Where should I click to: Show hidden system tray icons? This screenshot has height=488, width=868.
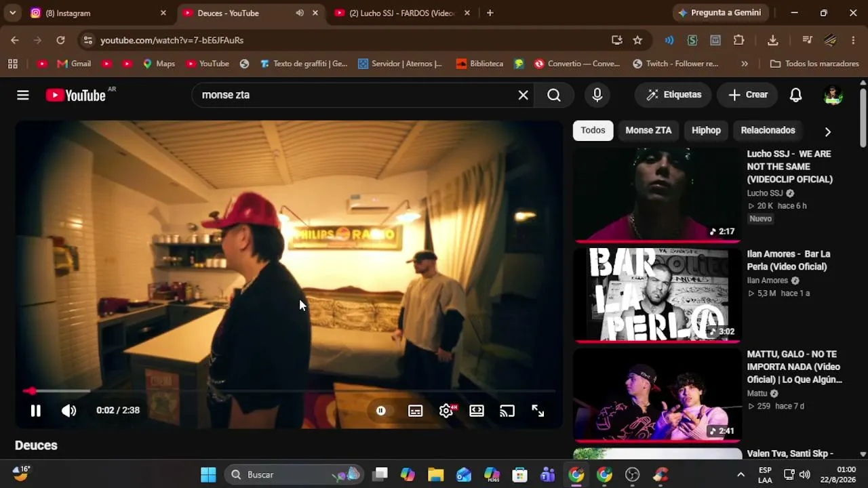pos(741,474)
